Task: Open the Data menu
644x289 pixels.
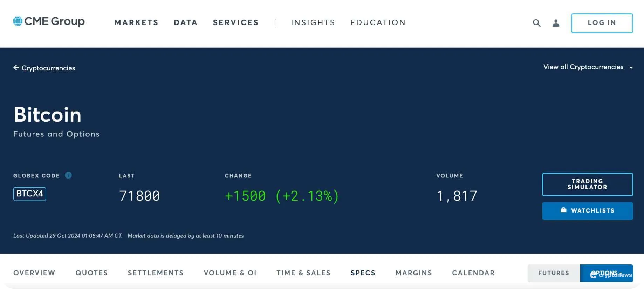Action: (186, 23)
